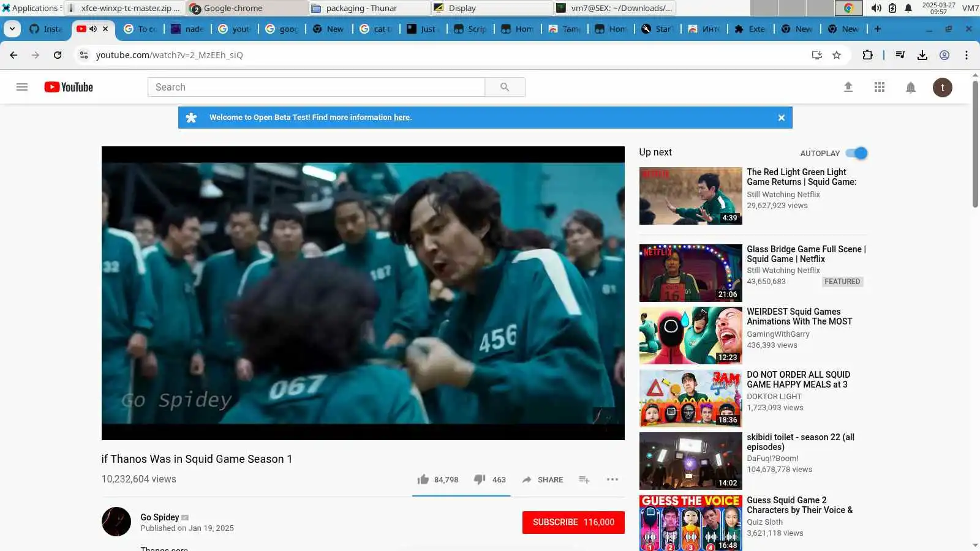Switch to the Extensions tab
The image size is (980, 551).
(x=750, y=29)
